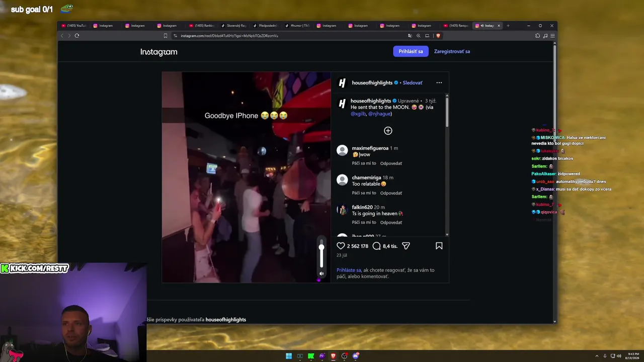The width and height of the screenshot is (644, 362).
Task: Open the browser extensions puzzle icon
Action: click(x=537, y=36)
